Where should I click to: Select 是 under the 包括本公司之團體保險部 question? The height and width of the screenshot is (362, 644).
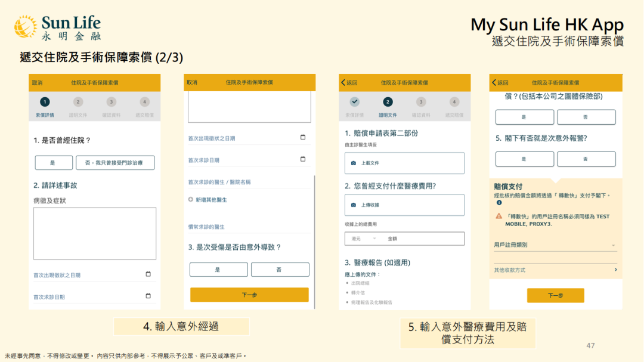[525, 117]
